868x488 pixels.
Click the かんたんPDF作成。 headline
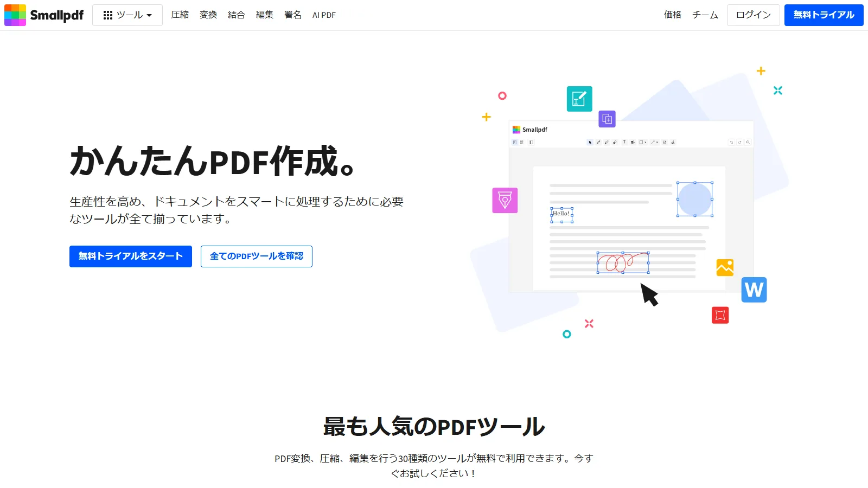212,161
